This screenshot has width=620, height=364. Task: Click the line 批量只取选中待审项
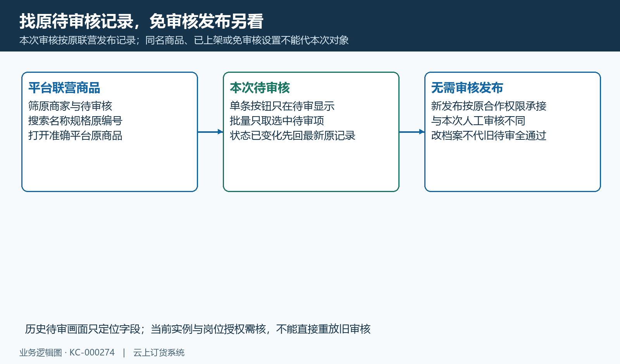[277, 121]
